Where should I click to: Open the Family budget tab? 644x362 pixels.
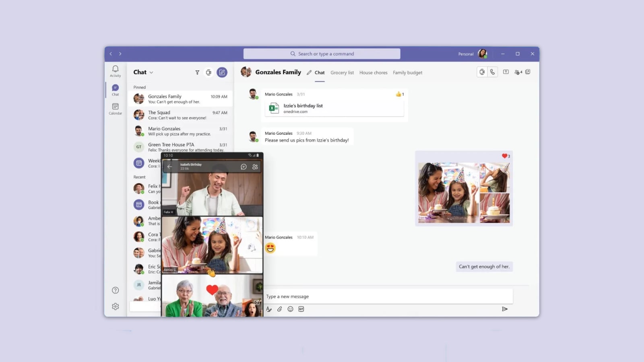tap(407, 73)
